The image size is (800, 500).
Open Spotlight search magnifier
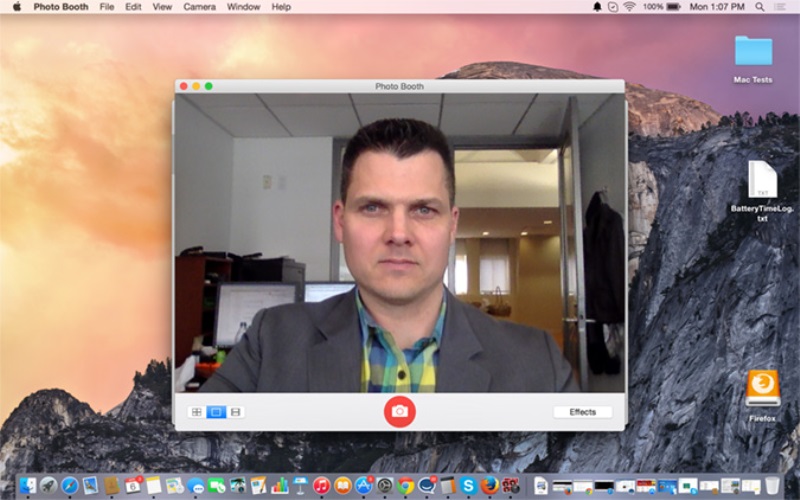pyautogui.click(x=760, y=7)
